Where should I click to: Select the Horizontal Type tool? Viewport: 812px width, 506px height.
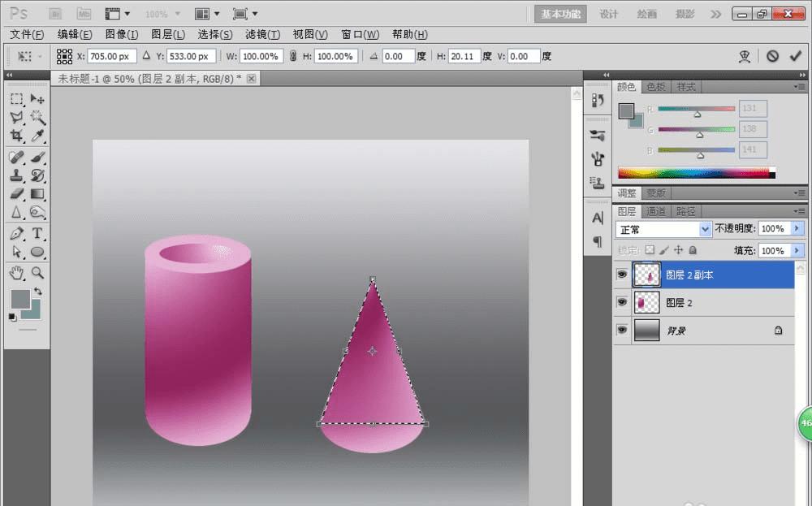click(37, 234)
